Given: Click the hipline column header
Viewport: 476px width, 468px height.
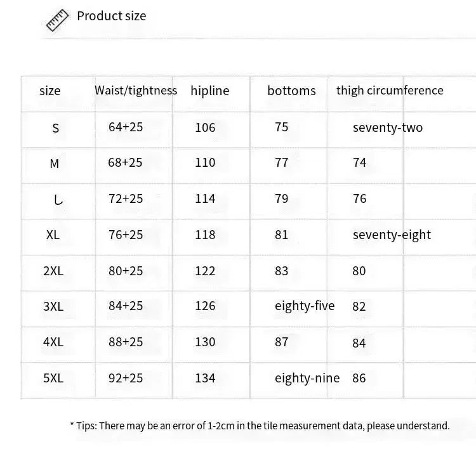Looking at the screenshot, I should pyautogui.click(x=209, y=91).
